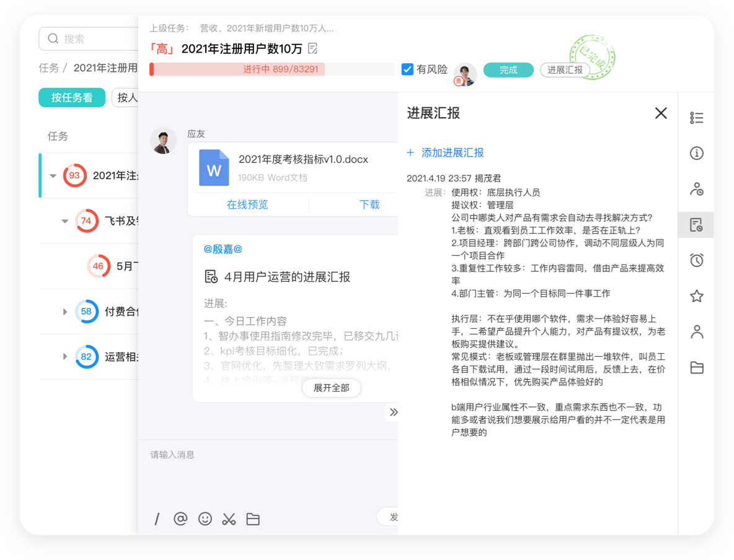Select the 5月 task with score 46
Viewport: 734px width, 560px height.
pos(89,266)
